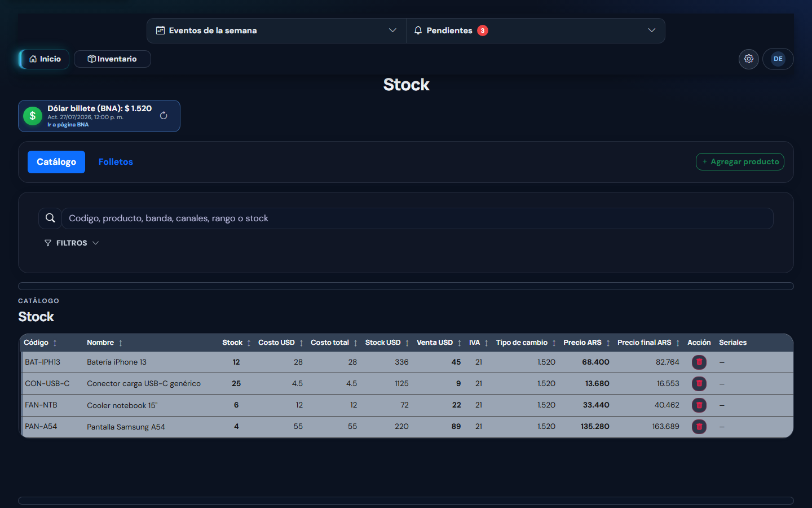Refresh the Dólar billete rate
The height and width of the screenshot is (508, 812).
pos(164,116)
